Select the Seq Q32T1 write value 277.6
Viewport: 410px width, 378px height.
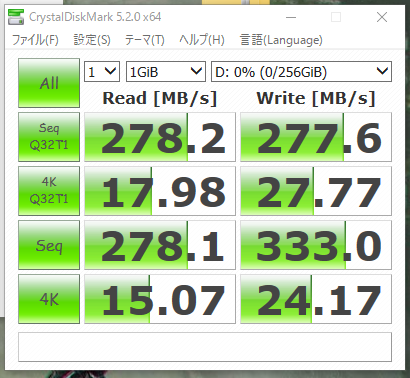(x=316, y=137)
